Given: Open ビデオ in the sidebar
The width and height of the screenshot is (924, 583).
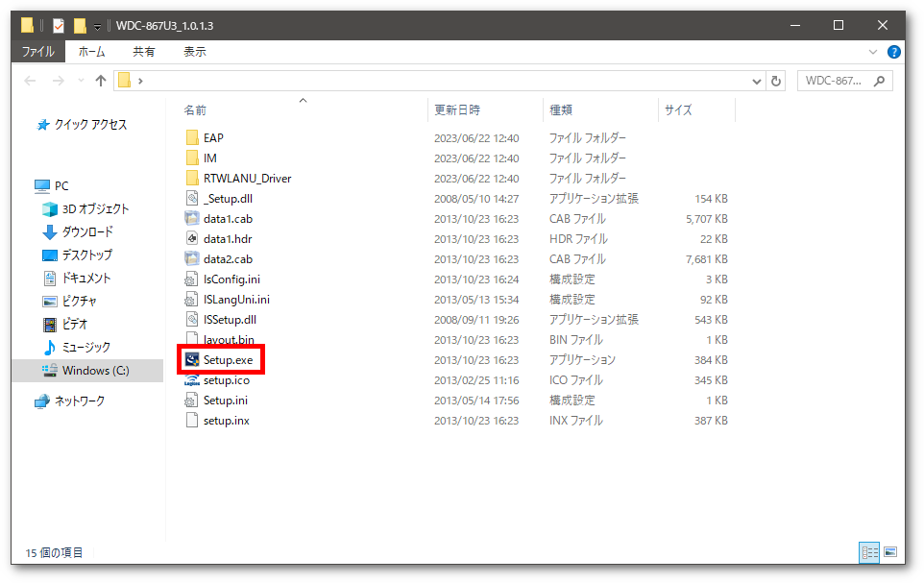Looking at the screenshot, I should click(x=64, y=324).
